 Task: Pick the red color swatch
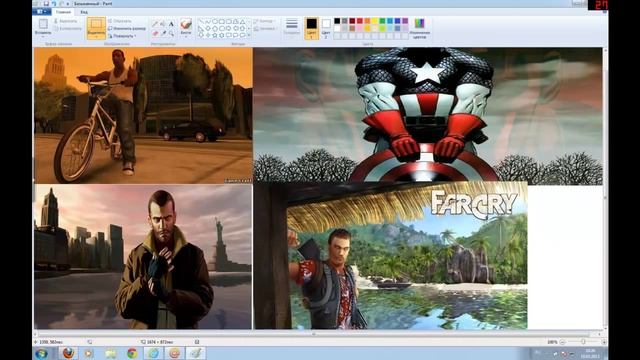360,21
